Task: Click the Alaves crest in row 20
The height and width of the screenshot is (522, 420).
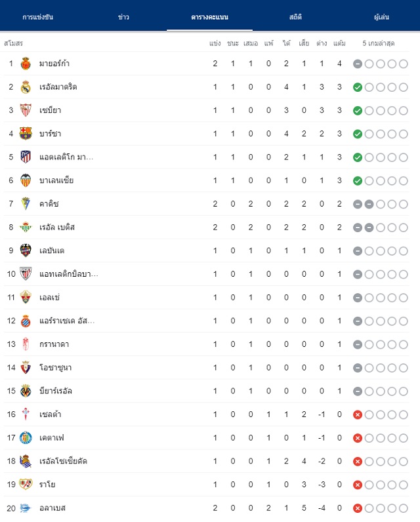Action: pos(26,508)
